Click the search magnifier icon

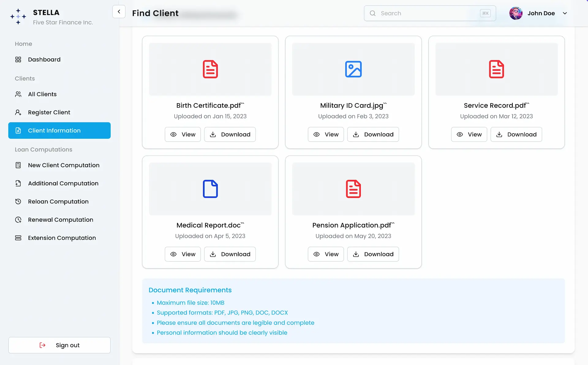click(x=372, y=13)
